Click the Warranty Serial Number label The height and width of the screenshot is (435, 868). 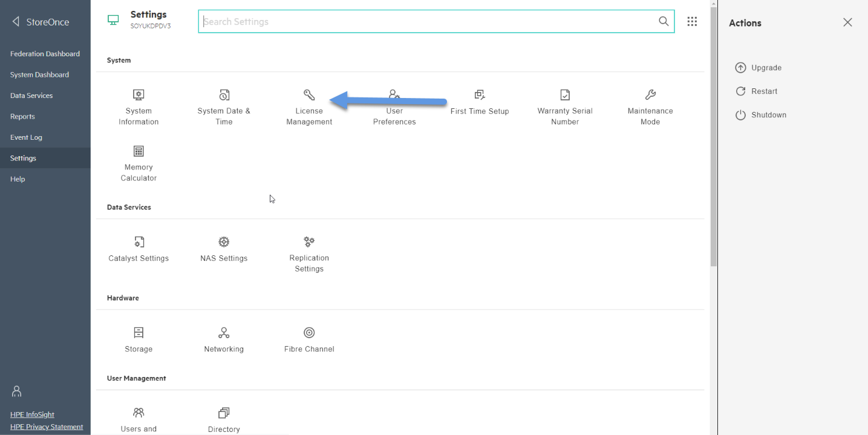565,117
